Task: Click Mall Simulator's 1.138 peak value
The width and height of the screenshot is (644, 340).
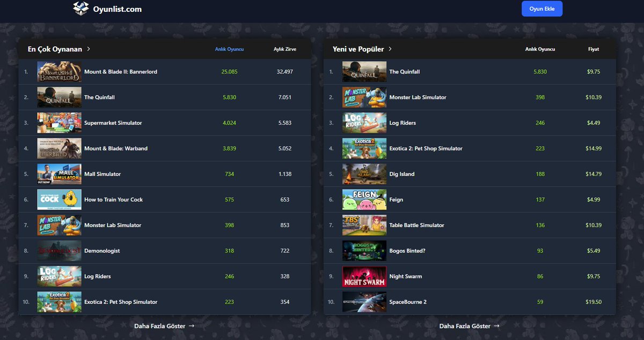Action: 285,174
